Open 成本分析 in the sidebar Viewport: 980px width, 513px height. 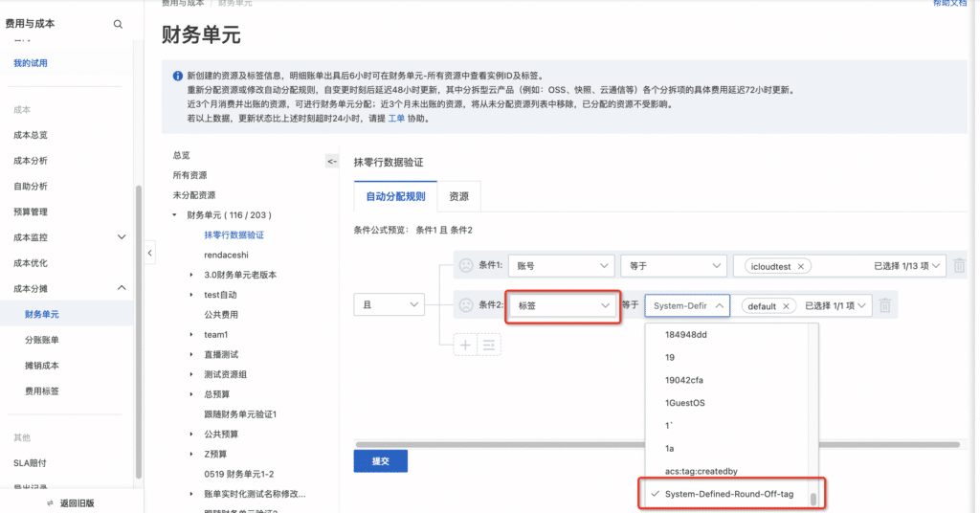(x=31, y=161)
